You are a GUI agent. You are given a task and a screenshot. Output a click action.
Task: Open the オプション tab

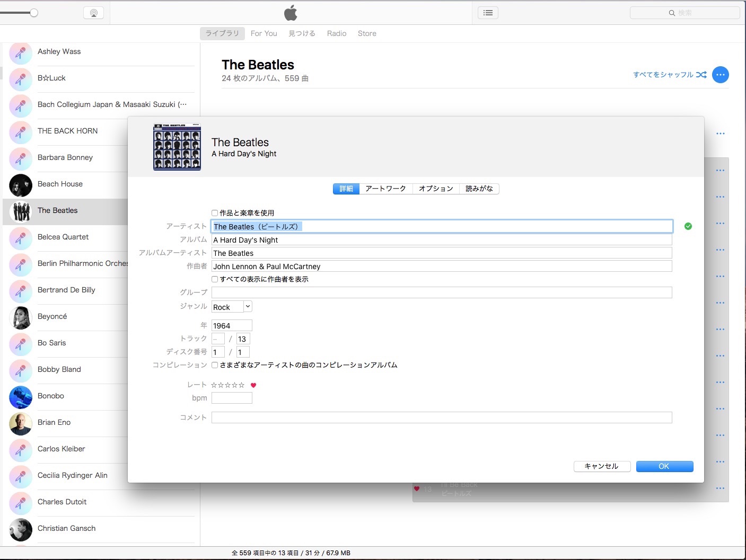click(435, 189)
